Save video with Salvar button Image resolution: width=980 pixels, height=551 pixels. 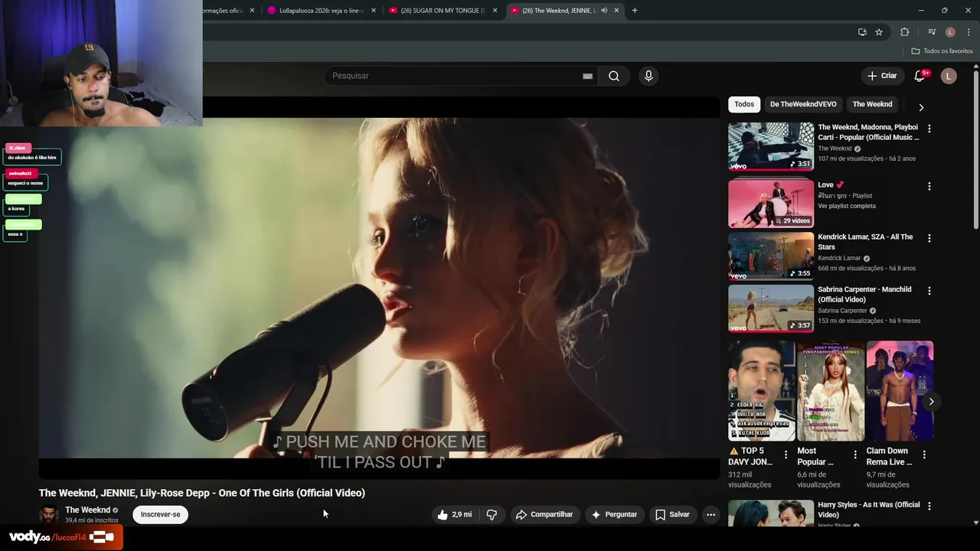pos(672,514)
